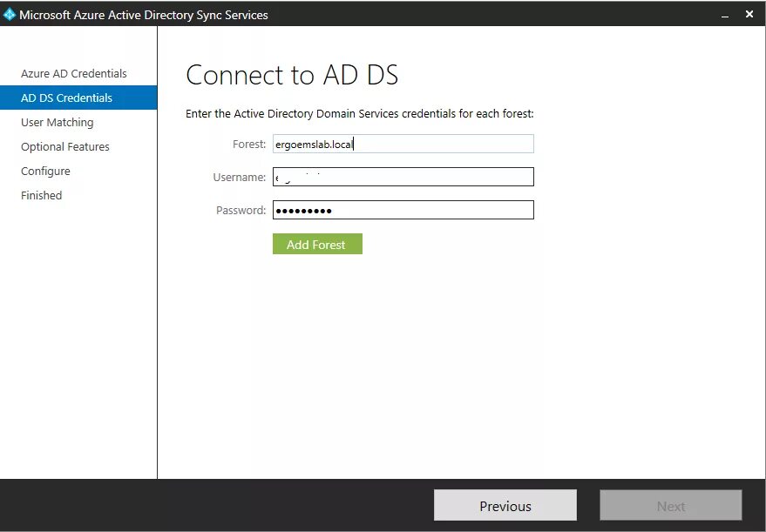This screenshot has height=532, width=766.
Task: Click the Connect to AD DS heading
Action: pos(292,76)
